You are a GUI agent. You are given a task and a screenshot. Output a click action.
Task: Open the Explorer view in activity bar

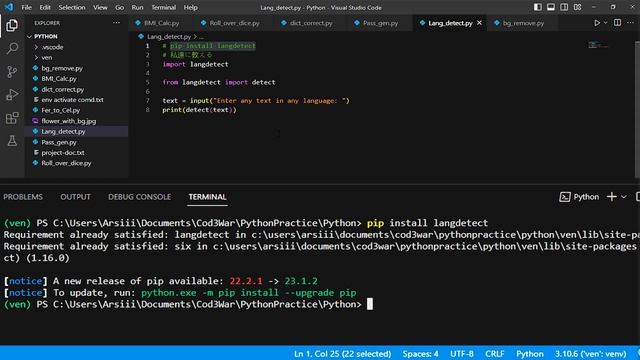(x=12, y=25)
